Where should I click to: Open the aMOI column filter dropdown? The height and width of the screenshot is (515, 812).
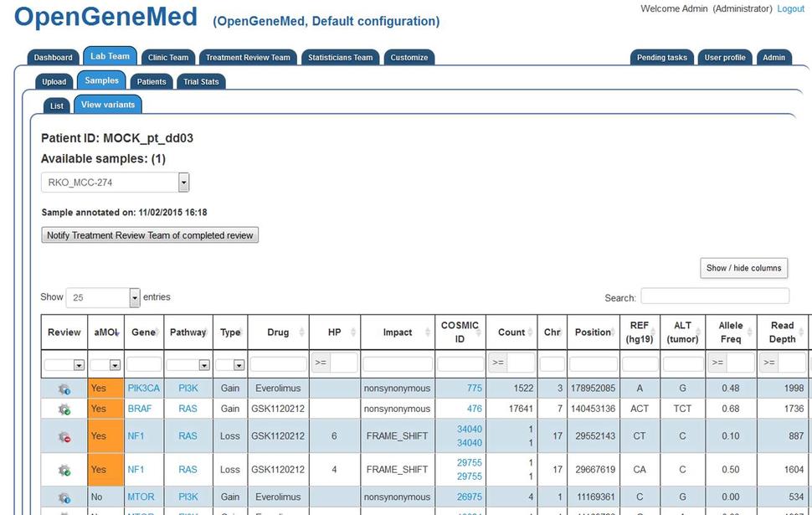click(x=115, y=365)
